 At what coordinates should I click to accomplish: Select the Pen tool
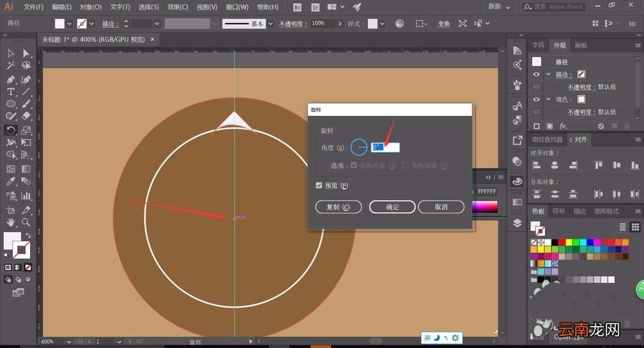[11, 79]
